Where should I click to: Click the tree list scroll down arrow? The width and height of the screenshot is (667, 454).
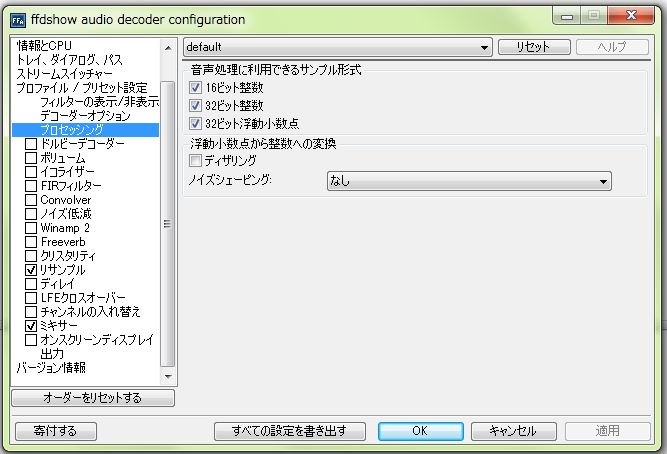[x=168, y=377]
